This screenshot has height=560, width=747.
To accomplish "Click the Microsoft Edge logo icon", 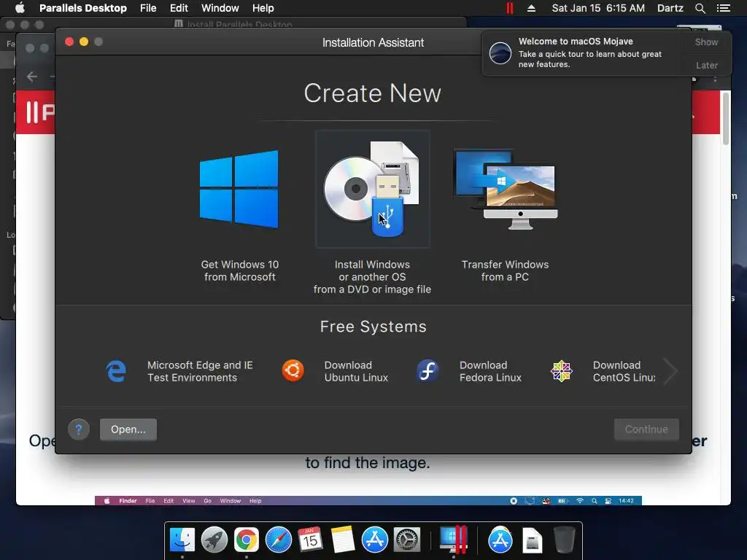I will click(x=116, y=371).
